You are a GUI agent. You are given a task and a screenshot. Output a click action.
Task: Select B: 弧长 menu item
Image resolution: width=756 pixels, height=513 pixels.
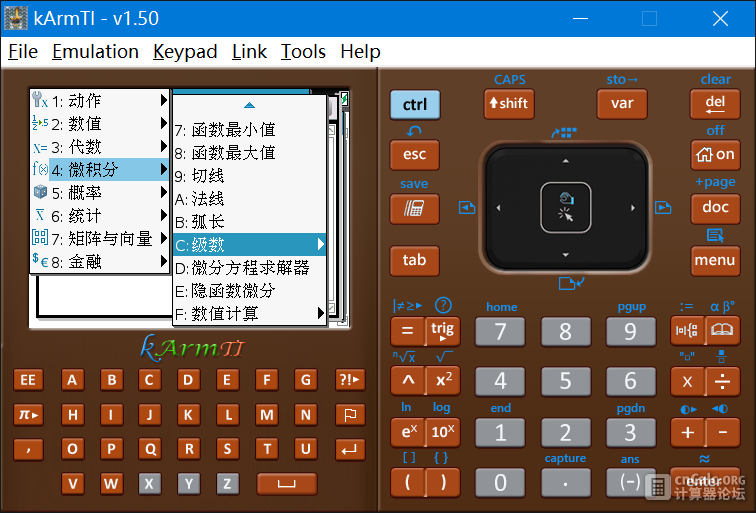249,222
